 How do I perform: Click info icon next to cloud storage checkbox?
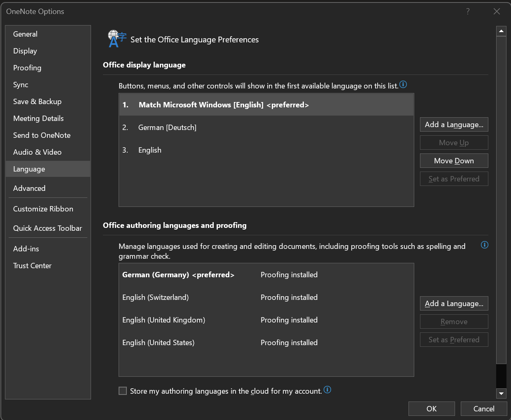pos(327,390)
